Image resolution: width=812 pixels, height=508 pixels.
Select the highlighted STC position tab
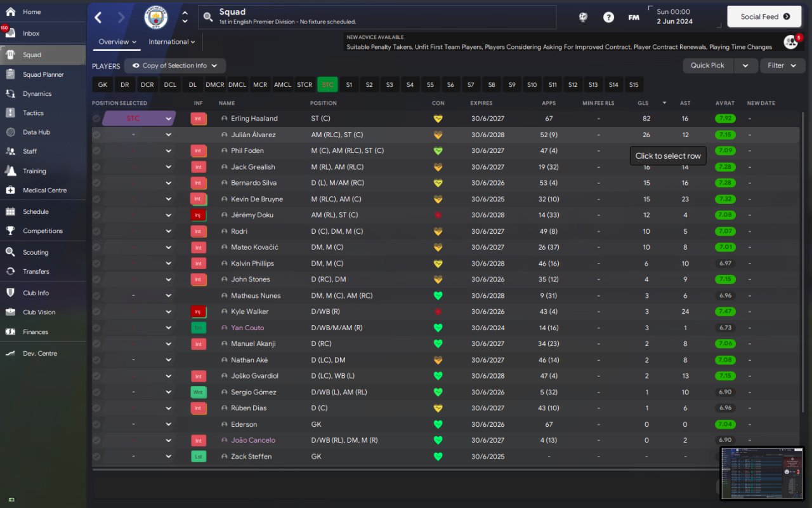pos(327,84)
